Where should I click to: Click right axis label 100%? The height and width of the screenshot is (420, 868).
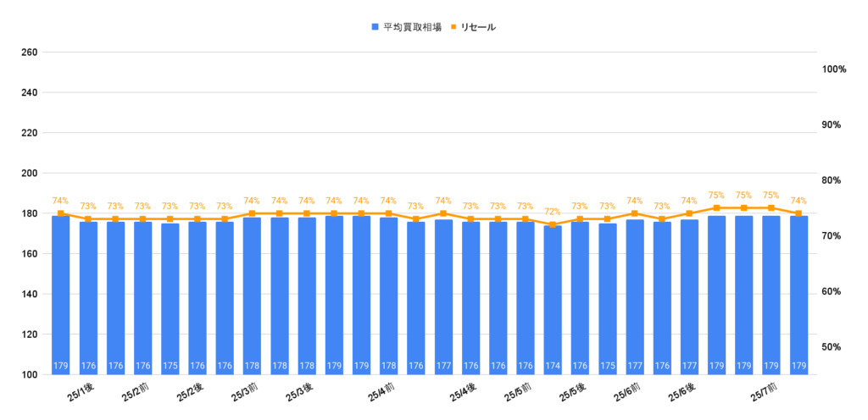(834, 69)
